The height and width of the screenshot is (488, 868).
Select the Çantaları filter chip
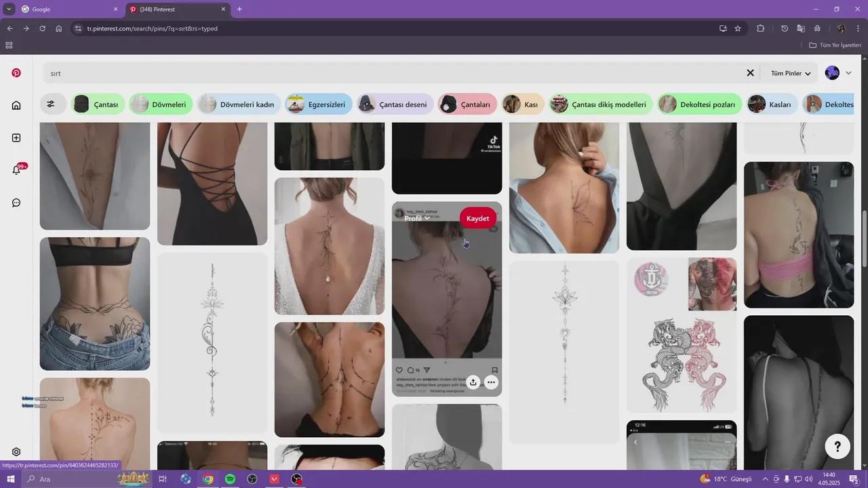click(x=468, y=104)
